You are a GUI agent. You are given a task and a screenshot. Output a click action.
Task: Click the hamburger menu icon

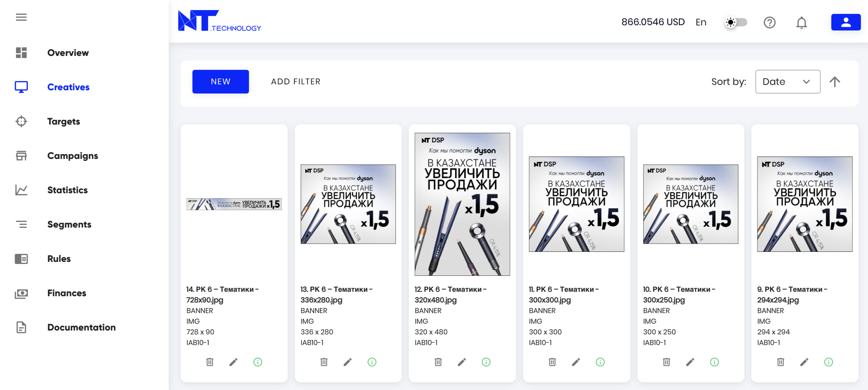click(x=21, y=17)
